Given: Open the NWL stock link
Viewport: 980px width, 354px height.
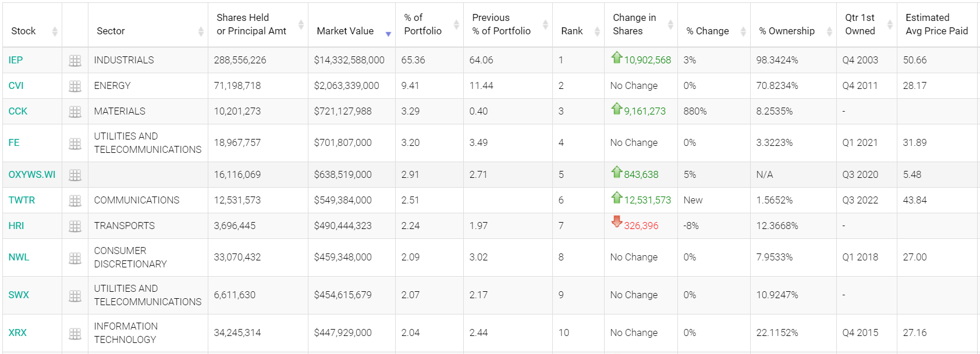Looking at the screenshot, I should point(19,258).
